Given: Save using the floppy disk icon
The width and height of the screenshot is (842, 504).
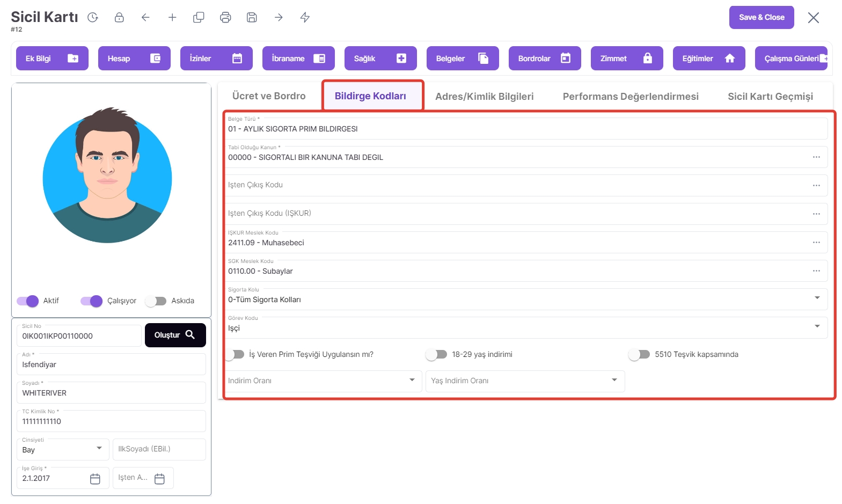Looking at the screenshot, I should [x=252, y=18].
